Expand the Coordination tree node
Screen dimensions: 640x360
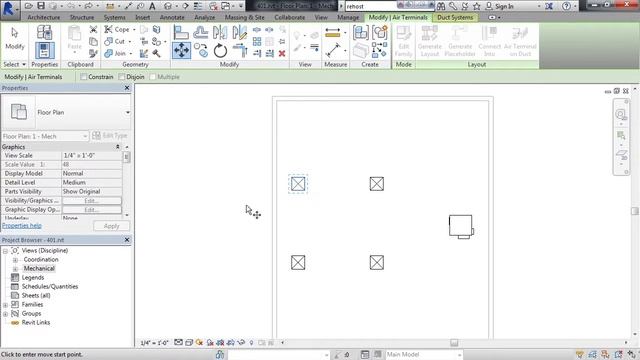16,260
